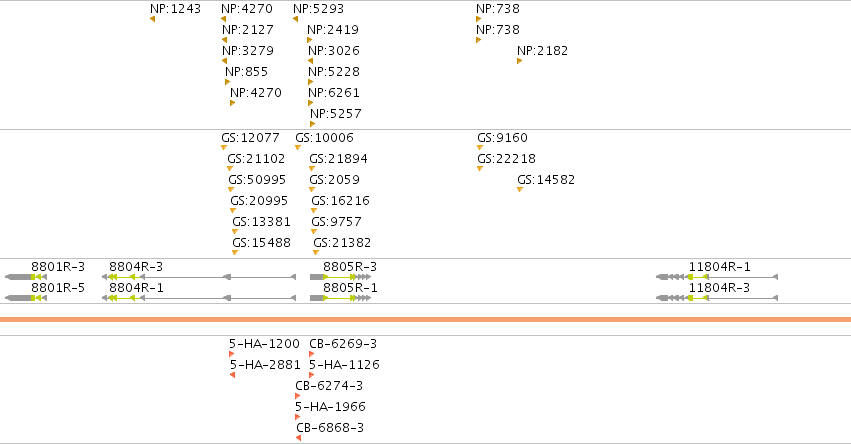Select the 8801R-3 transcript model
Image resolution: width=851 pixels, height=444 pixels.
(26, 277)
